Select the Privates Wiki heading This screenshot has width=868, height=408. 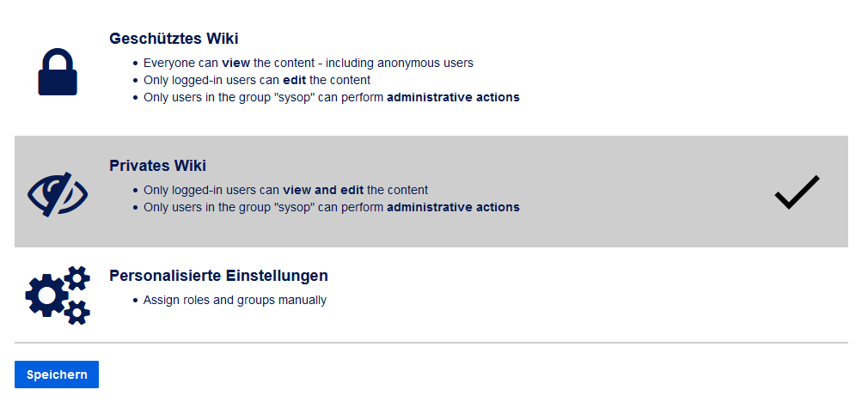coord(158,166)
